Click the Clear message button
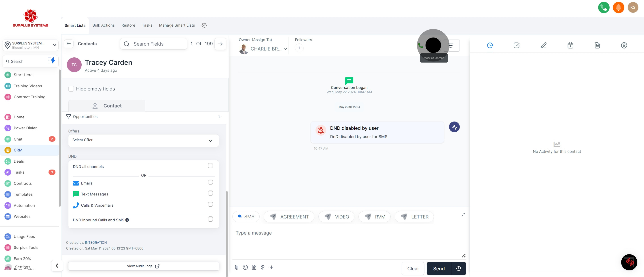Image resolution: width=644 pixels, height=277 pixels. click(x=413, y=269)
